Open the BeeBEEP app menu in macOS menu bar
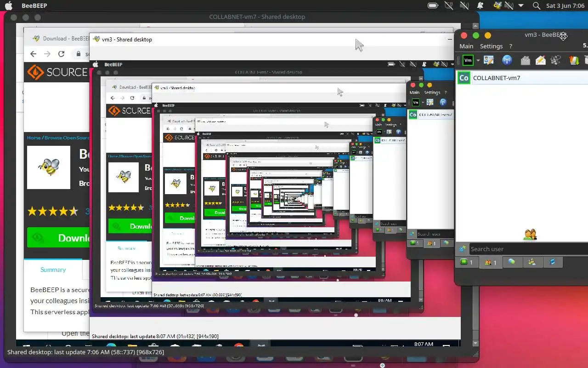Image resolution: width=588 pixels, height=368 pixels. click(34, 6)
